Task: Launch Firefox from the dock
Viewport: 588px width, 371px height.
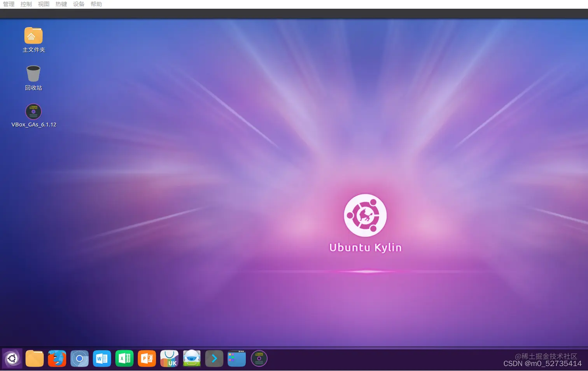Action: (x=57, y=359)
